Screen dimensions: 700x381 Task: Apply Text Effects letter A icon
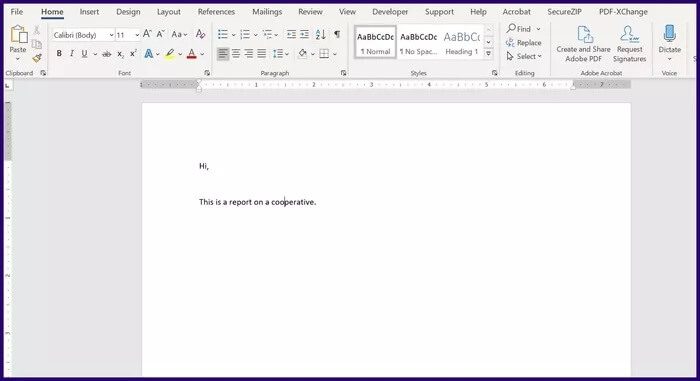click(149, 54)
